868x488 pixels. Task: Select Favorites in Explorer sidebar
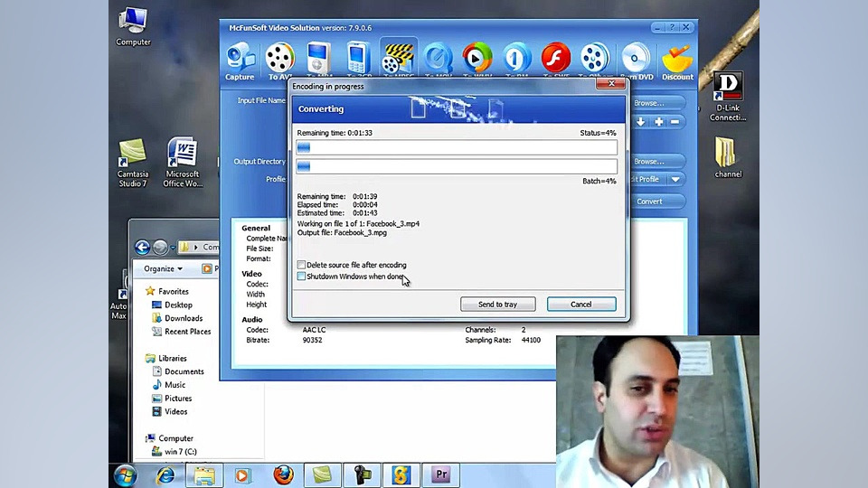[174, 292]
